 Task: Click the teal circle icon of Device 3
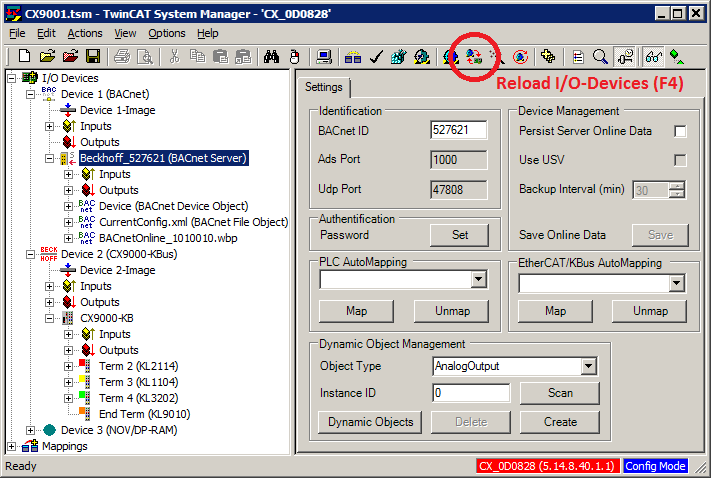[49, 429]
